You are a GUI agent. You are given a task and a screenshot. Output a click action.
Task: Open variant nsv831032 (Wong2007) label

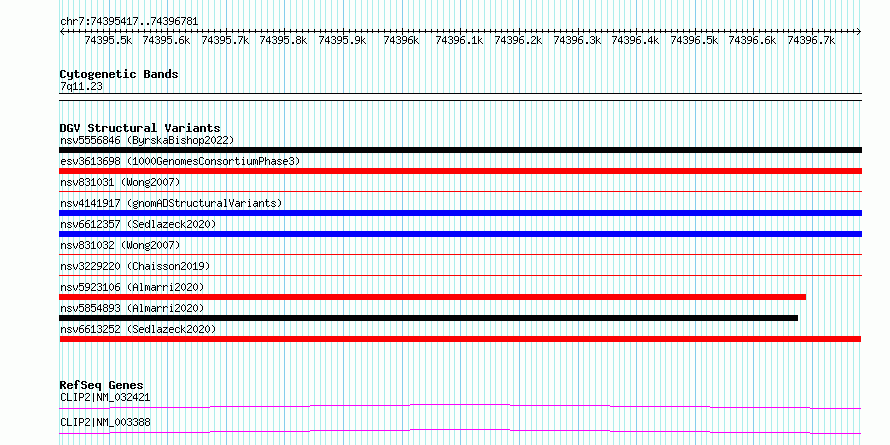(120, 245)
